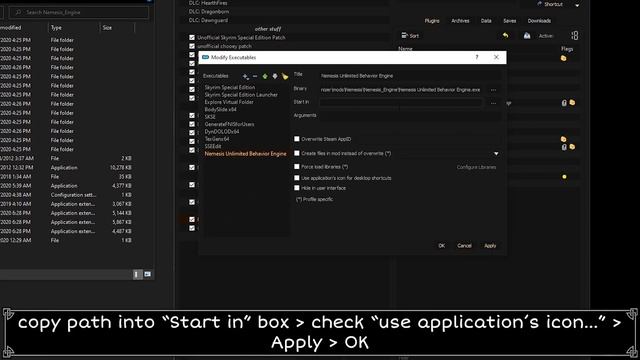Toggle the Explorer large-icons view button
This screenshot has width=640, height=360.
click(x=147, y=274)
